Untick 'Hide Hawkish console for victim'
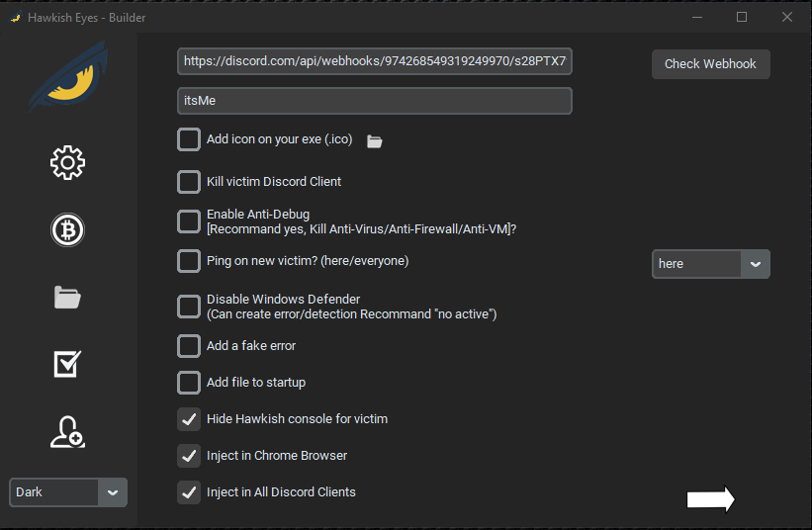The width and height of the screenshot is (812, 530). coord(189,419)
